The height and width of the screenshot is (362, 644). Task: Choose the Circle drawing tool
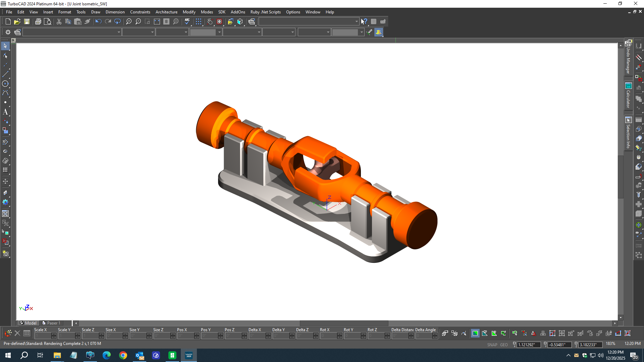tap(5, 84)
